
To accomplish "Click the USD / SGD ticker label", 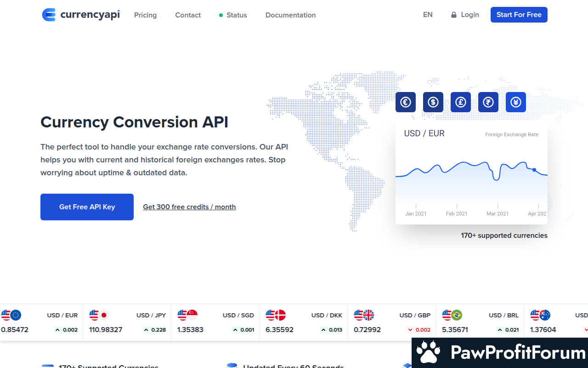I will click(x=238, y=315).
